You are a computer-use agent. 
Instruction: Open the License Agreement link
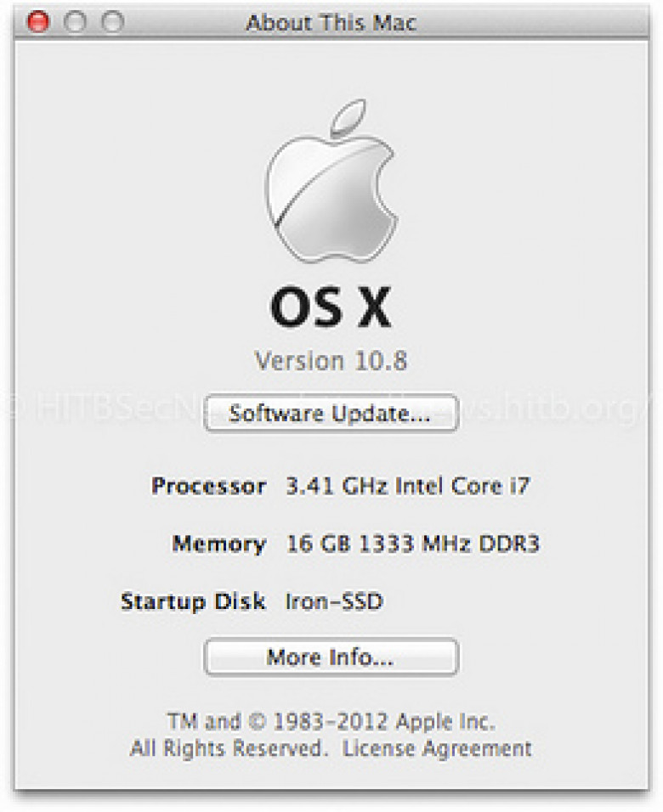tap(437, 749)
